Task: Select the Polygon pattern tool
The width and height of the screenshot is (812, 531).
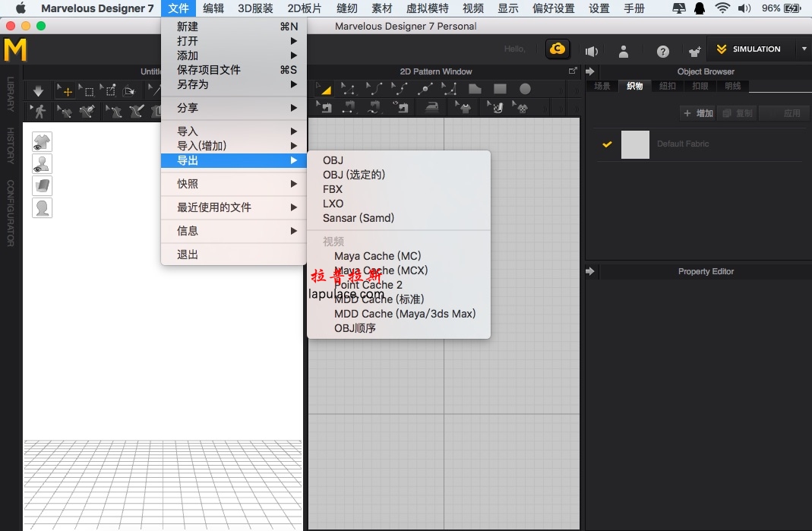Action: point(475,89)
